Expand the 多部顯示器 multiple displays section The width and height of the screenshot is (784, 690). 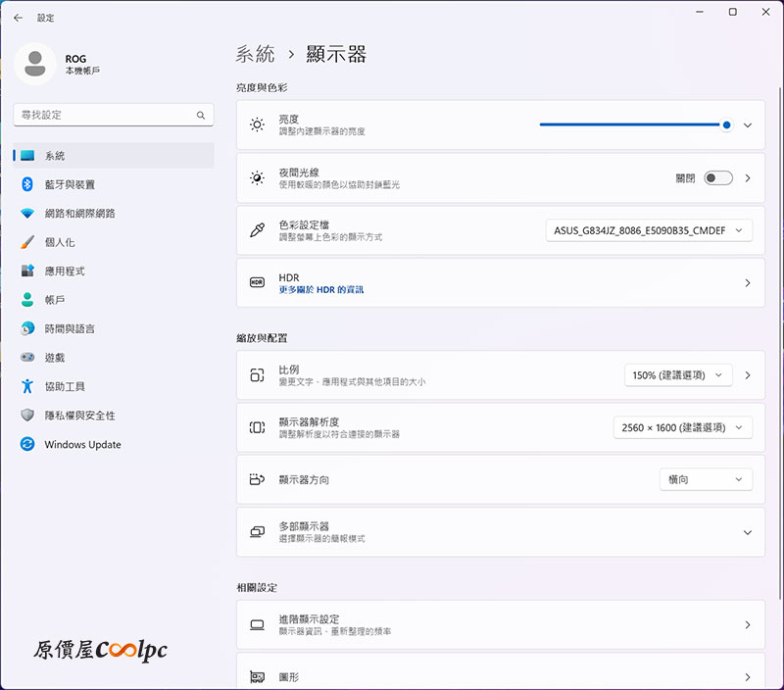tap(747, 532)
